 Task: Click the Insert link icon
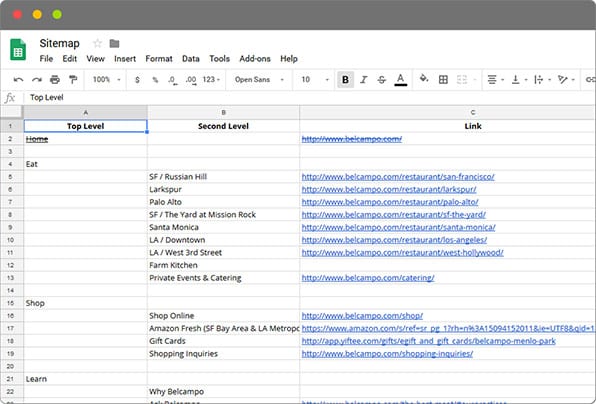[590, 79]
